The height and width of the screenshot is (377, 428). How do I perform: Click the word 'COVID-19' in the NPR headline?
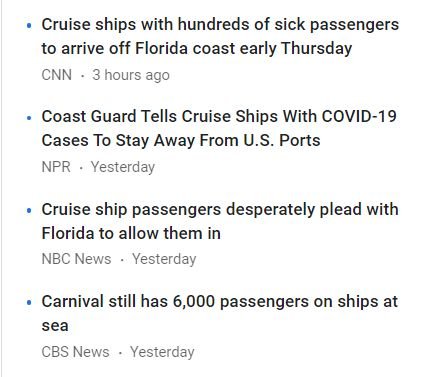tap(359, 116)
